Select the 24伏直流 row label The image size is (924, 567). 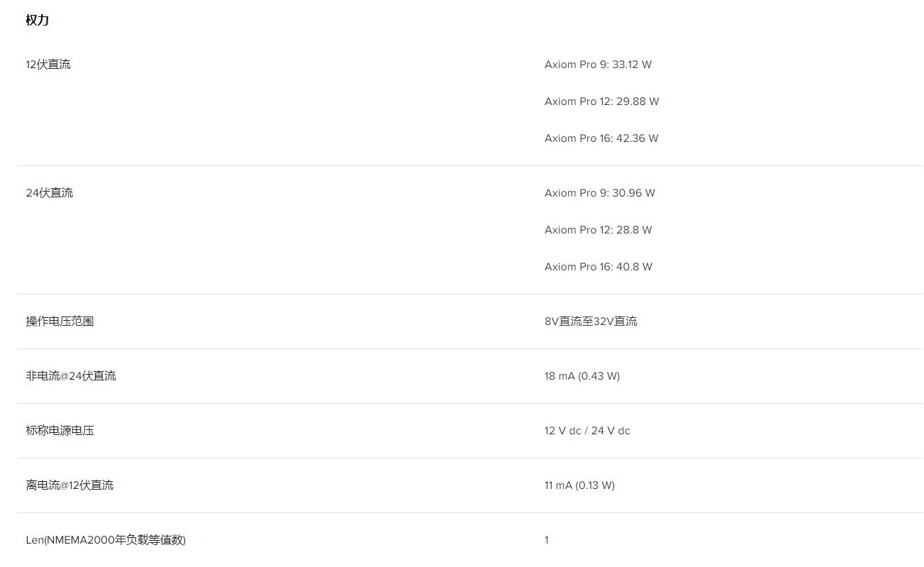tap(50, 193)
